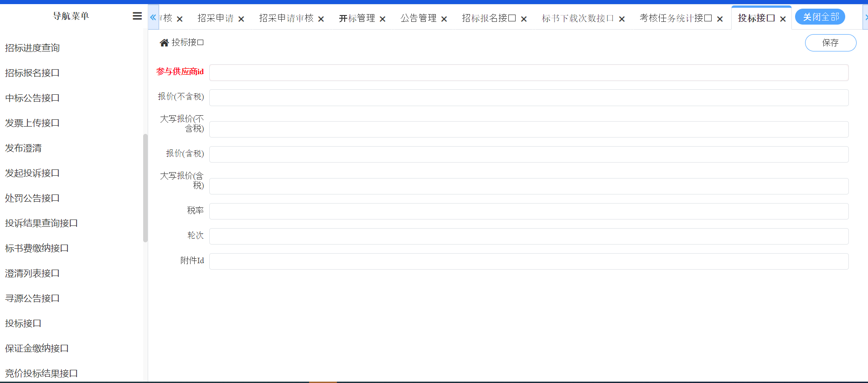Click the 附件Id input field
Image resolution: width=868 pixels, height=383 pixels.
[529, 261]
